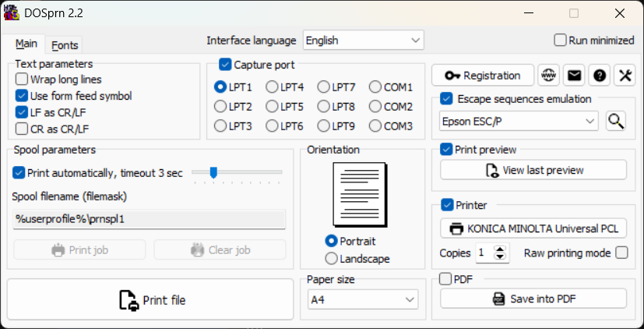Select the Main tab
This screenshot has width=644, height=329.
26,44
